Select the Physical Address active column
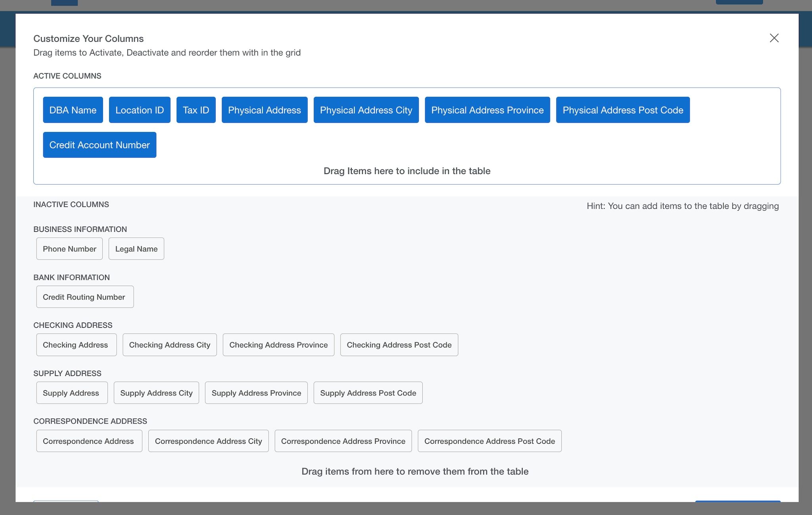812x515 pixels. click(264, 110)
